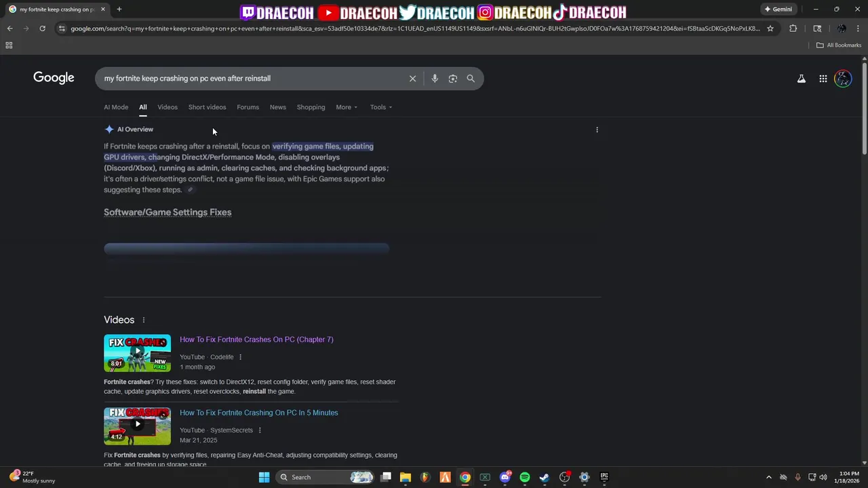The width and height of the screenshot is (868, 488).
Task: Show hidden system tray icons
Action: (768, 477)
